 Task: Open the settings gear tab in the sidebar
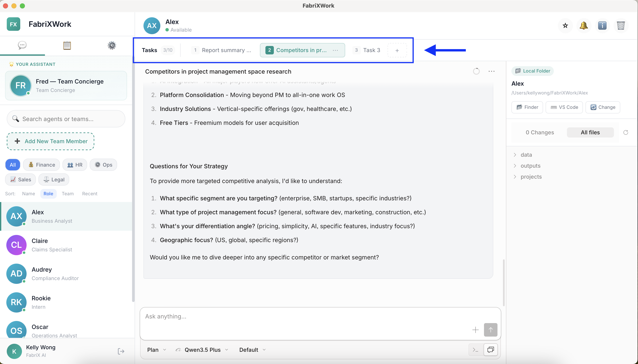[112, 46]
